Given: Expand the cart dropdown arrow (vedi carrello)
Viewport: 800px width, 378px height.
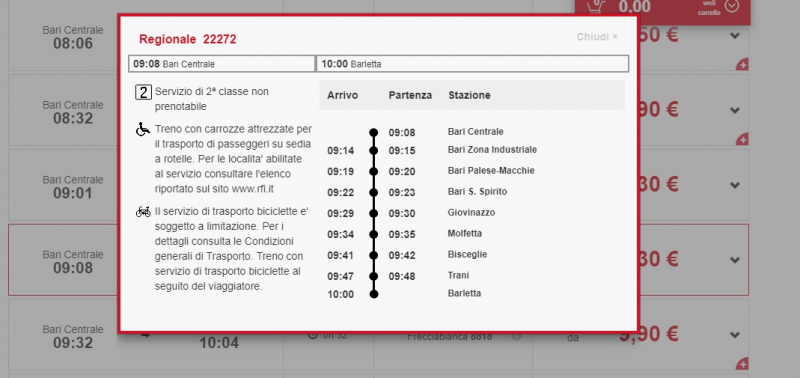Looking at the screenshot, I should (x=732, y=6).
